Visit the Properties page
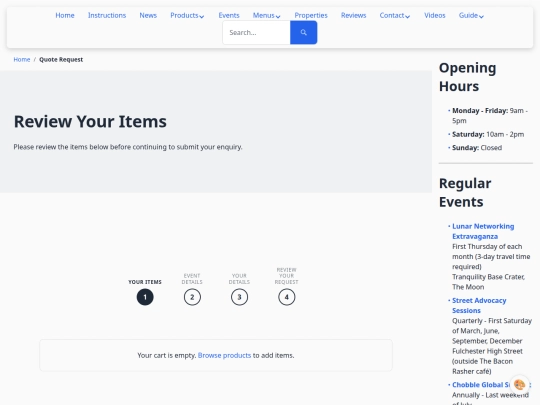This screenshot has height=405, width=540. pyautogui.click(x=311, y=15)
